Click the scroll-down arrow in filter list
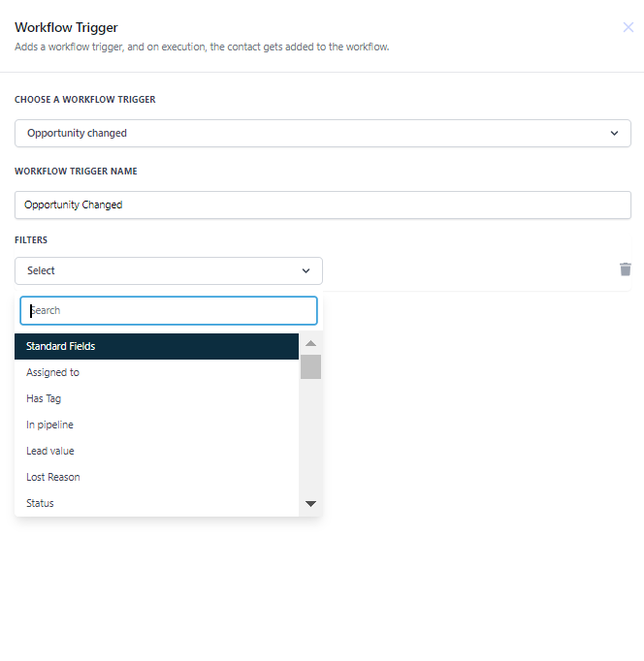This screenshot has height=661, width=644. 310,504
